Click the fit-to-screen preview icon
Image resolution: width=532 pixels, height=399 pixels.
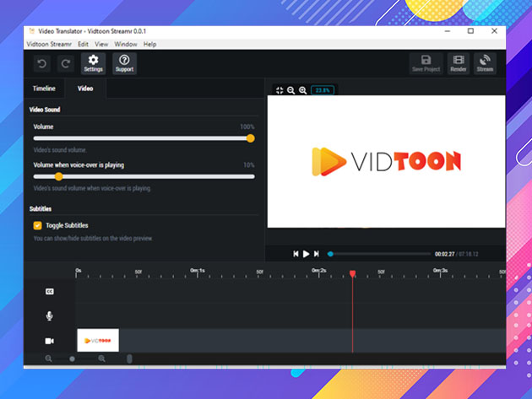pyautogui.click(x=280, y=90)
